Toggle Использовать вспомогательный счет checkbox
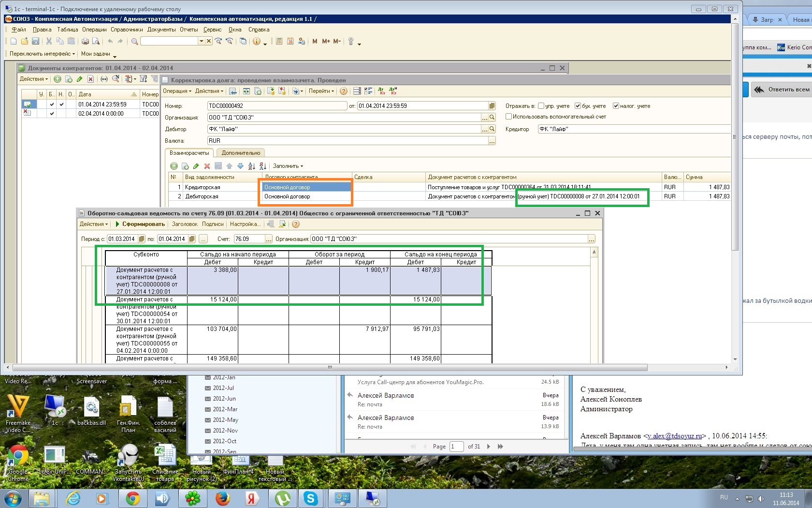 pyautogui.click(x=508, y=117)
